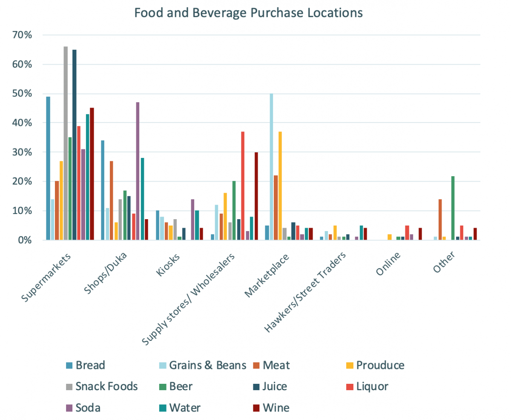Click the chart title text

[248, 13]
